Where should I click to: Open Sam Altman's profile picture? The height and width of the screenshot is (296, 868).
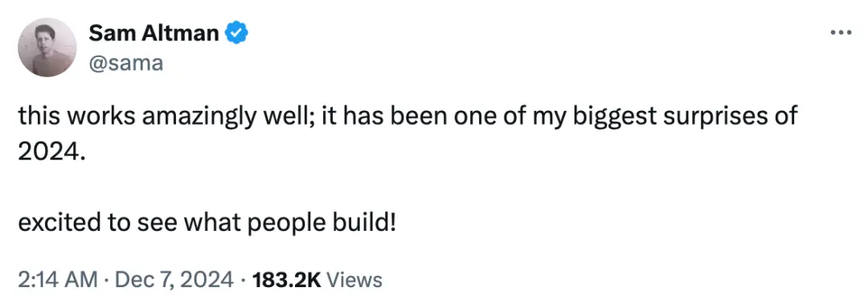click(47, 47)
